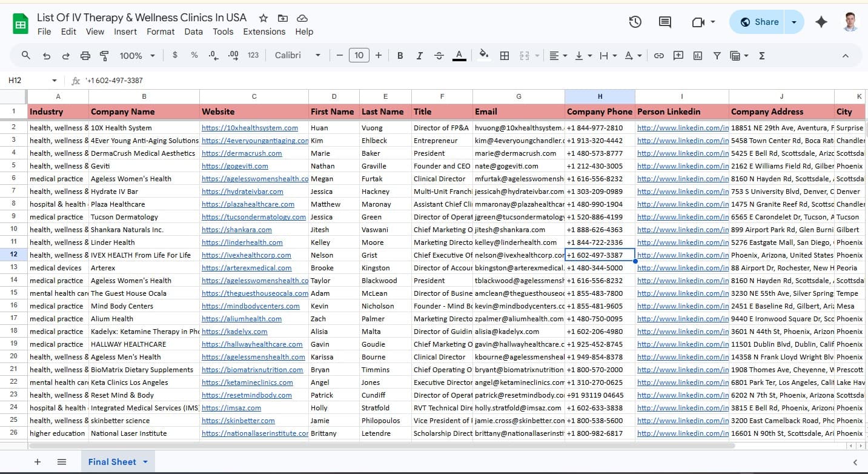Open the Google Sheets home icon
Viewport: 868px width, 474px height.
[21, 24]
